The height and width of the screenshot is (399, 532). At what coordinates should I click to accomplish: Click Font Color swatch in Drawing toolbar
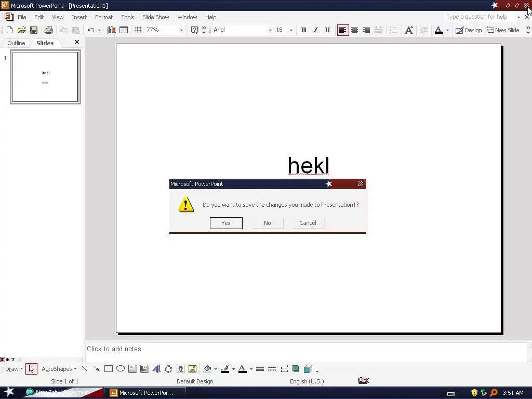click(x=242, y=369)
